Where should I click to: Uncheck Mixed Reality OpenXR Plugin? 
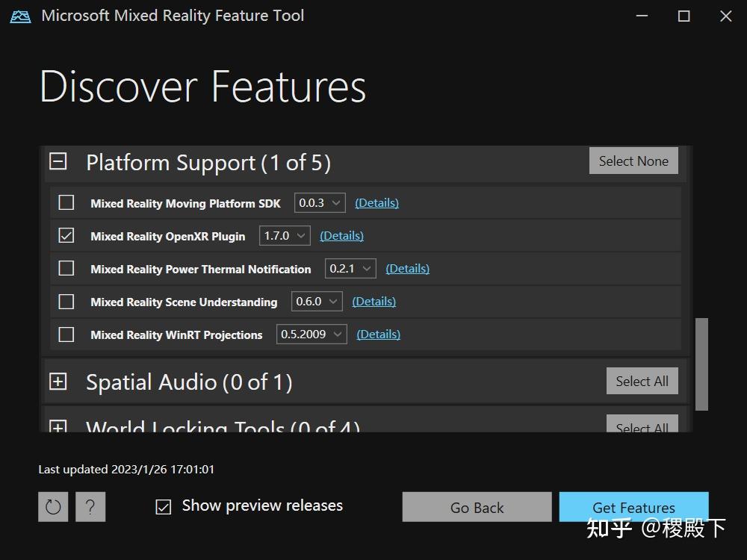(x=66, y=236)
